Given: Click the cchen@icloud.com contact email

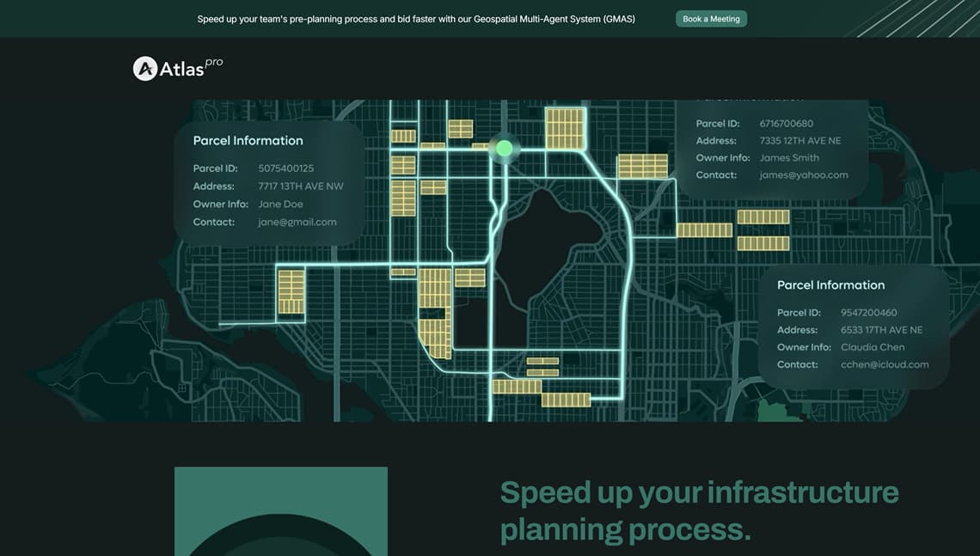Looking at the screenshot, I should click(885, 364).
